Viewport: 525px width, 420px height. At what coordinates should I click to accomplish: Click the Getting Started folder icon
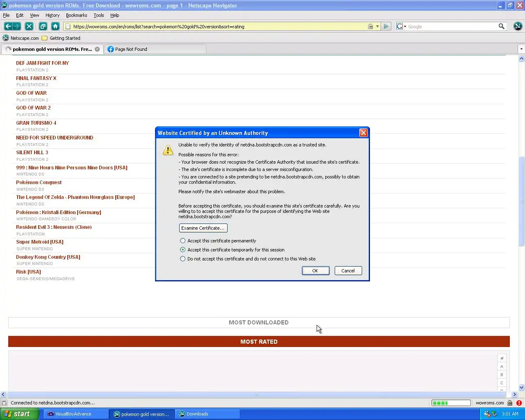(x=45, y=38)
